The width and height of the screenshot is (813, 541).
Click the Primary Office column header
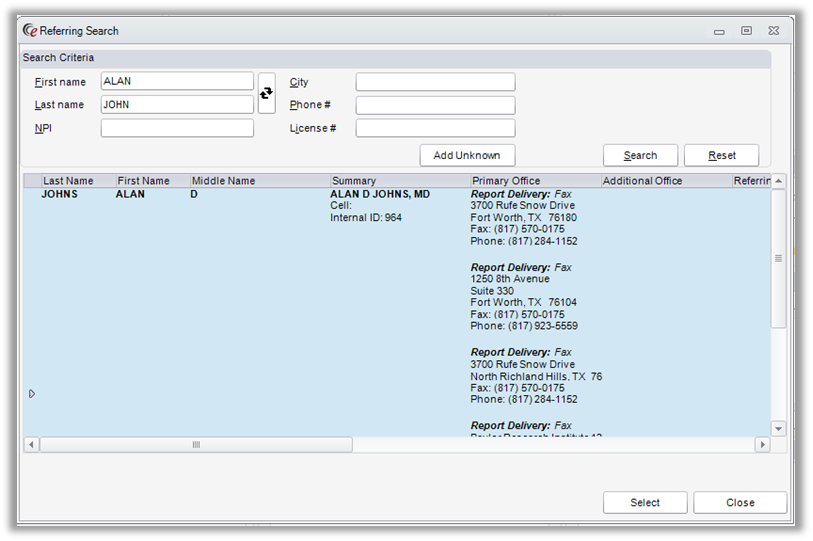536,181
